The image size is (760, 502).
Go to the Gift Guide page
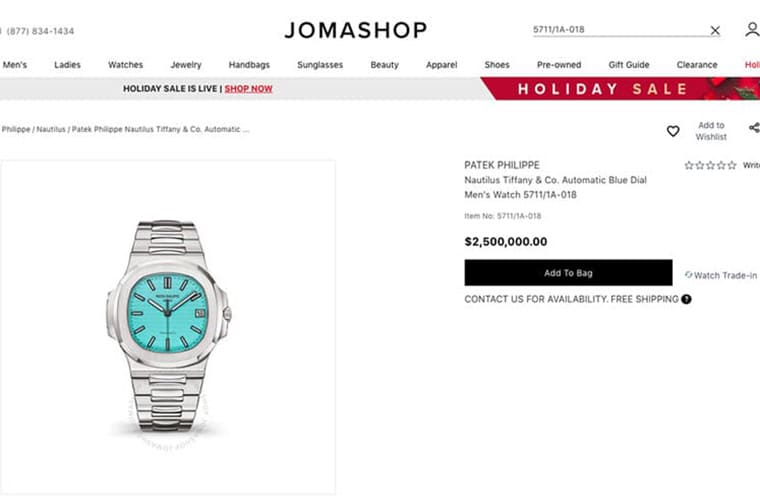pyautogui.click(x=629, y=65)
